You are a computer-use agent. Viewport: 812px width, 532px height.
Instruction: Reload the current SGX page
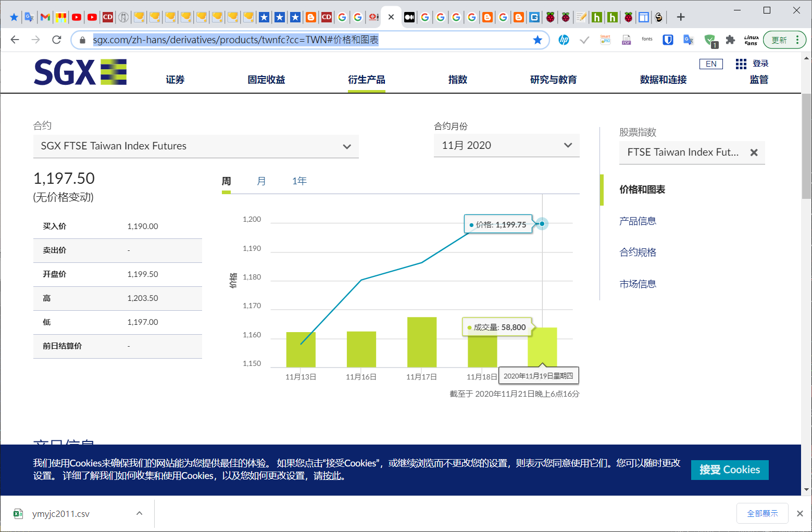[x=57, y=40]
